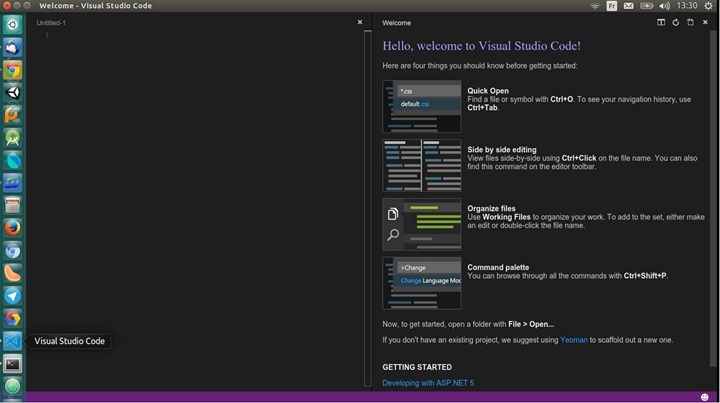
Task: Open Unity editor icon in launcher
Action: coord(12,93)
